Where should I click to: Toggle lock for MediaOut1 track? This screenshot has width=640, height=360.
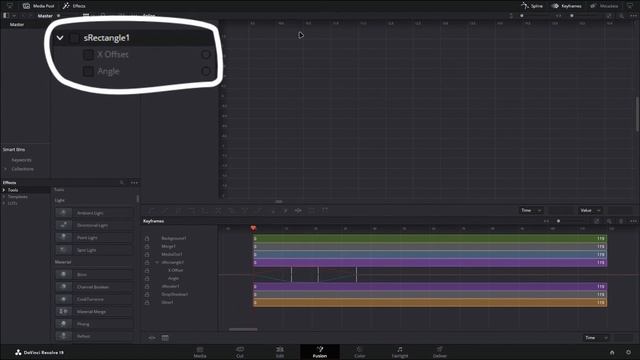[x=147, y=254]
